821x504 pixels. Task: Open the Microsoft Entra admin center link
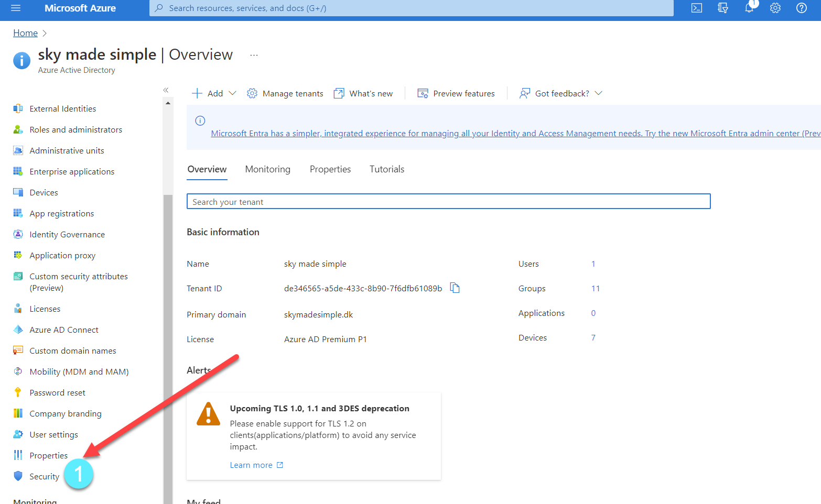click(515, 134)
